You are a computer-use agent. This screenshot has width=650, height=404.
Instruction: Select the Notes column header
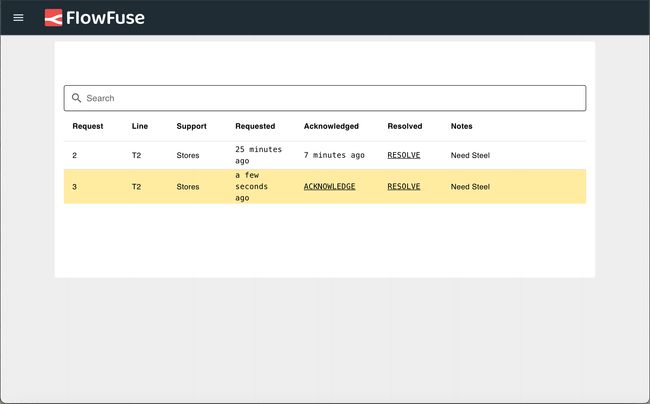tap(461, 126)
